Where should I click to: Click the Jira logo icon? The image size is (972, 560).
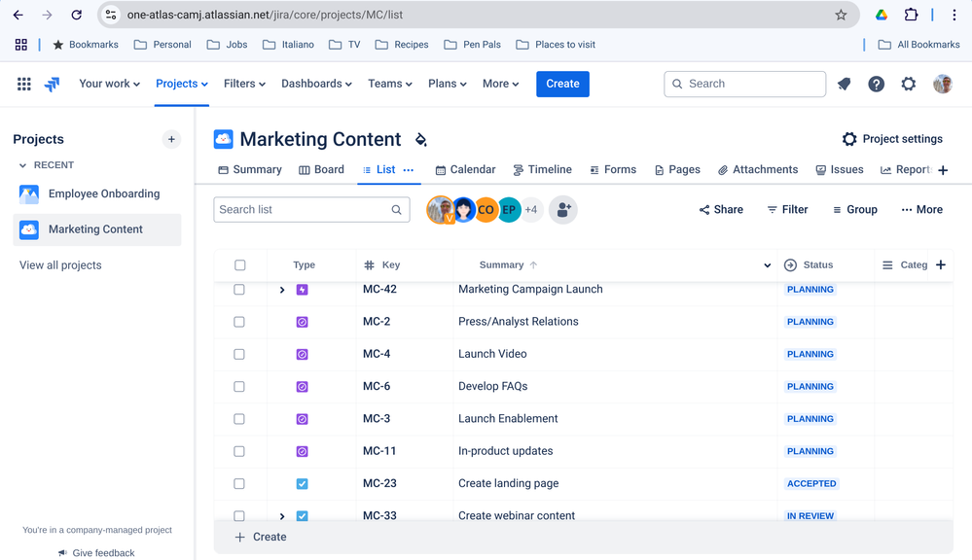coord(53,85)
